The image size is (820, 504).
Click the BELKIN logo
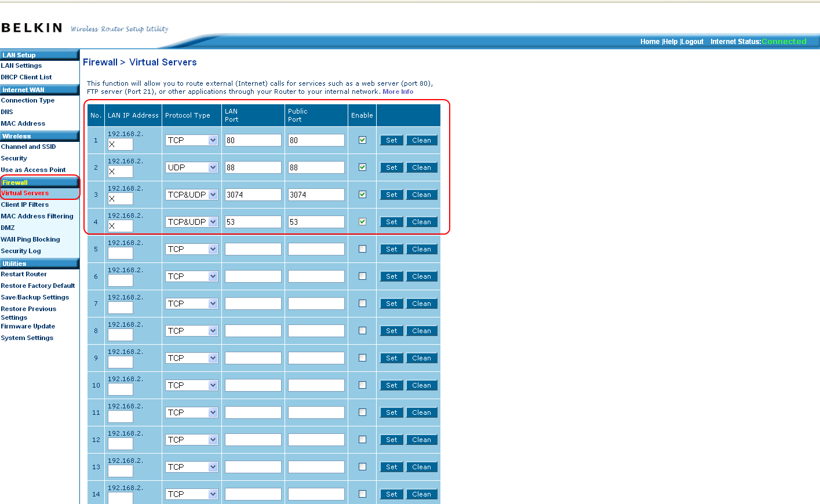32,28
